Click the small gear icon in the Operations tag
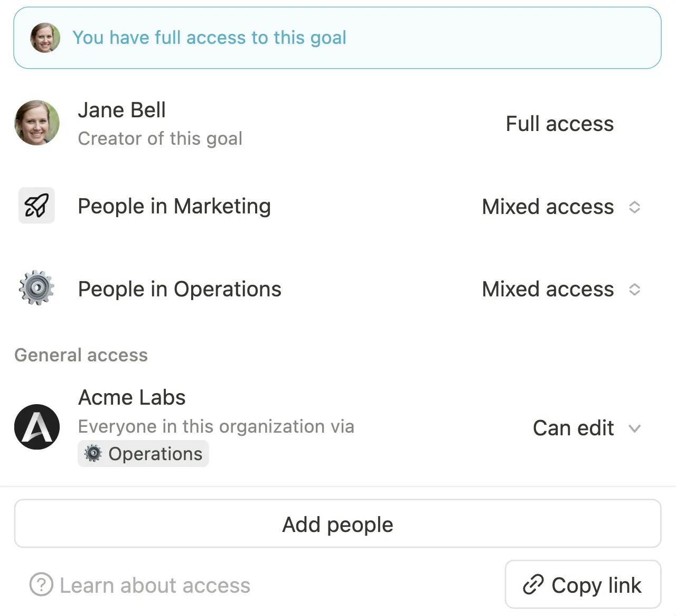This screenshot has width=676, height=616. pyautogui.click(x=93, y=453)
